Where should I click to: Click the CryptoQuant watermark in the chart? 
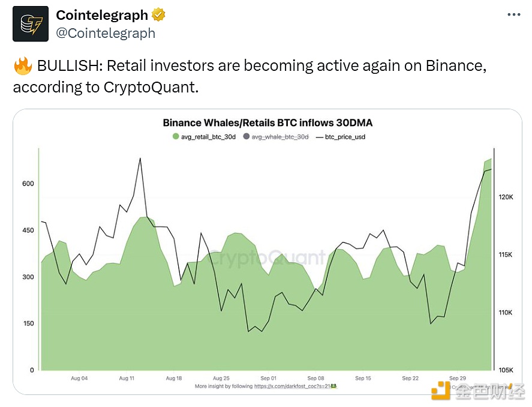267,258
